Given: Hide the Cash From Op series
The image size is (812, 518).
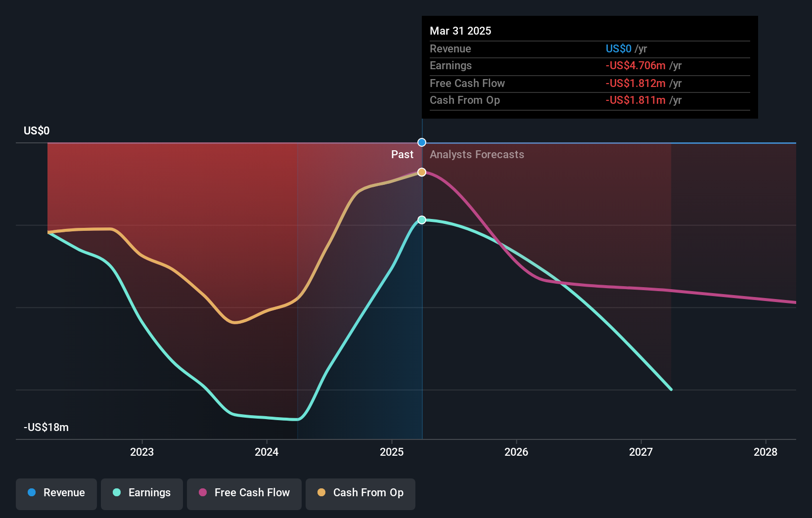Looking at the screenshot, I should pos(361,493).
